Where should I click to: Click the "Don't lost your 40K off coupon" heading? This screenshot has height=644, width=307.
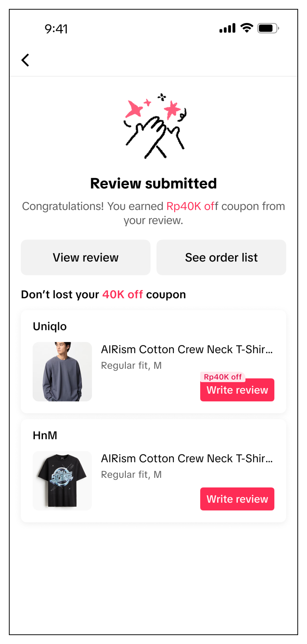pyautogui.click(x=103, y=295)
